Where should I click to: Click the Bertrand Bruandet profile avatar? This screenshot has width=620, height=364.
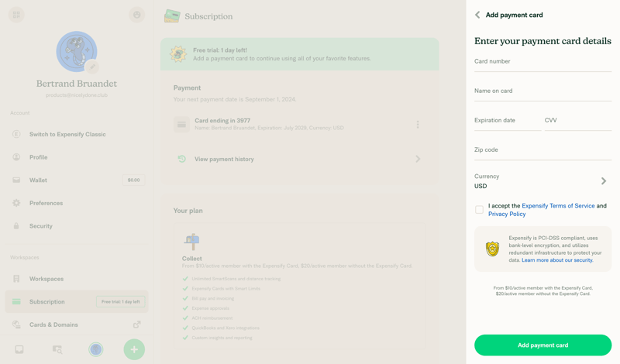tap(76, 51)
